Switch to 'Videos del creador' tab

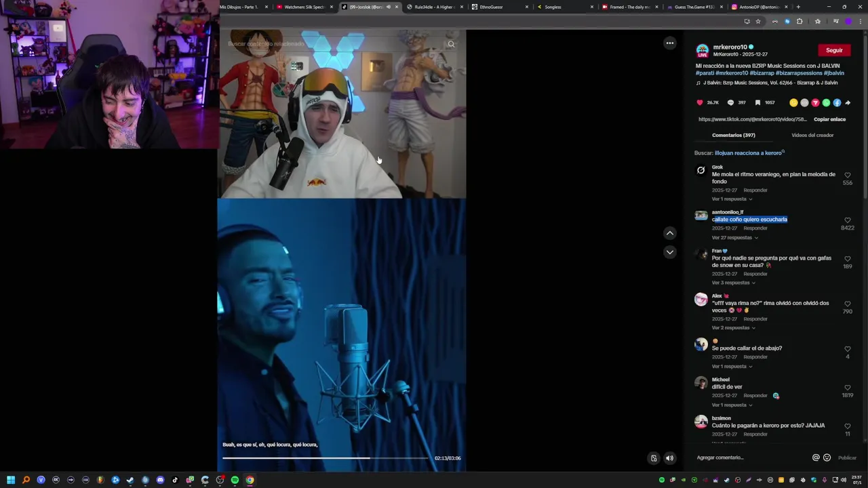[812, 136]
